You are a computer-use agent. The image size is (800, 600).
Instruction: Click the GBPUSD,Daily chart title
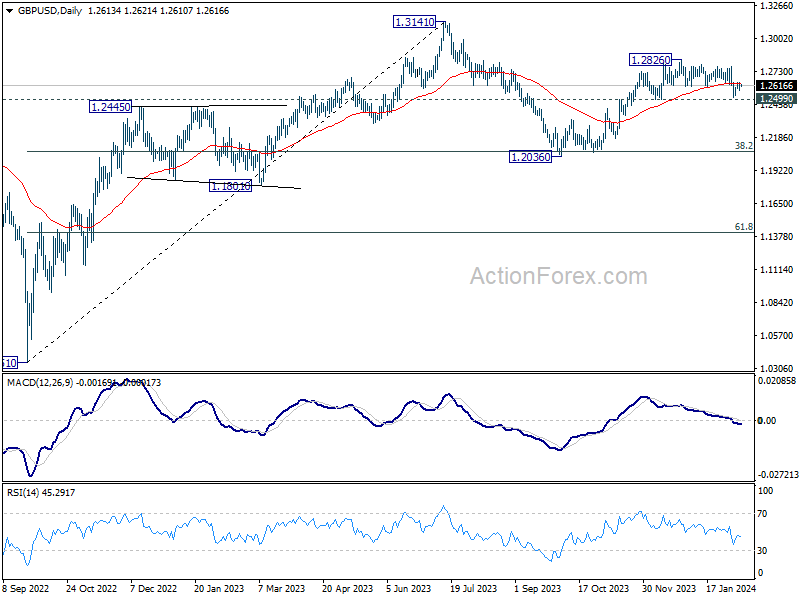click(49, 11)
